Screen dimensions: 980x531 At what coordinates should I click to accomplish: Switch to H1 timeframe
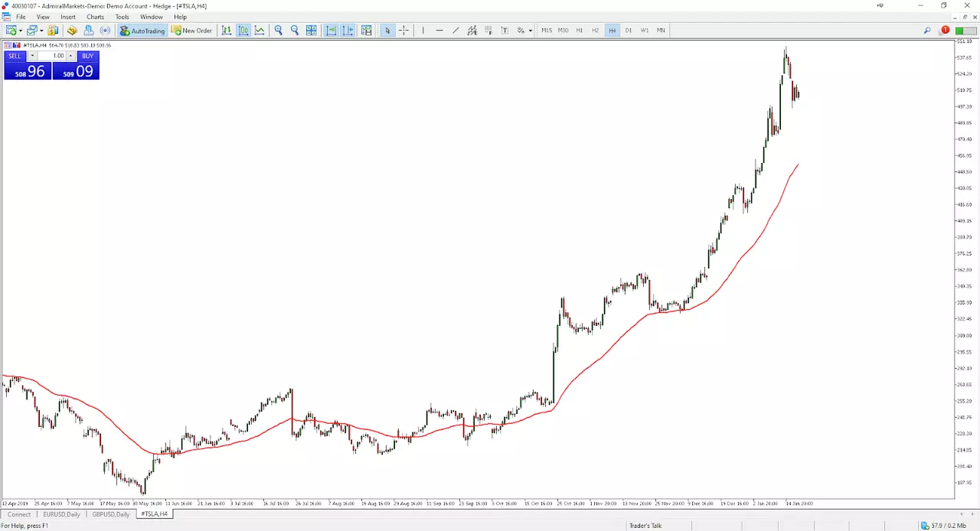coord(580,31)
